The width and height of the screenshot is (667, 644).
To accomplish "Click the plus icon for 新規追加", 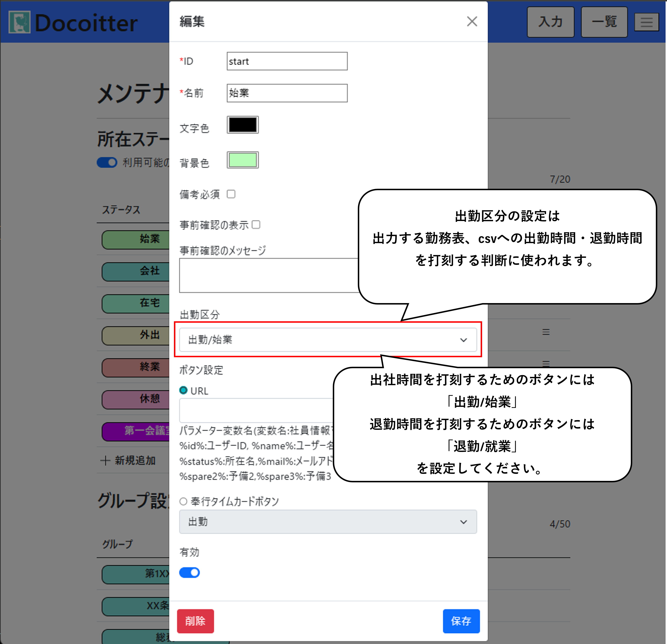I will click(x=105, y=461).
